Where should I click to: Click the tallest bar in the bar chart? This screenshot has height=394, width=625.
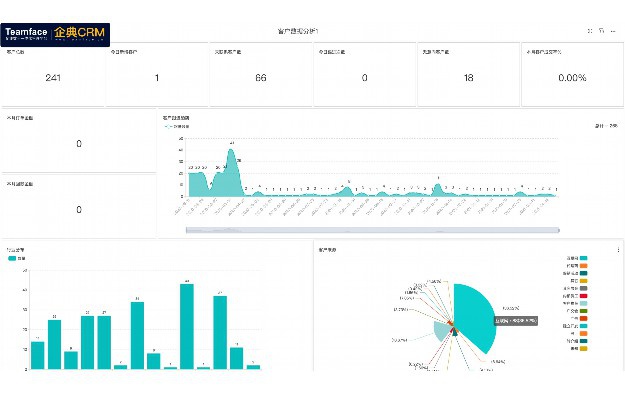click(x=187, y=326)
